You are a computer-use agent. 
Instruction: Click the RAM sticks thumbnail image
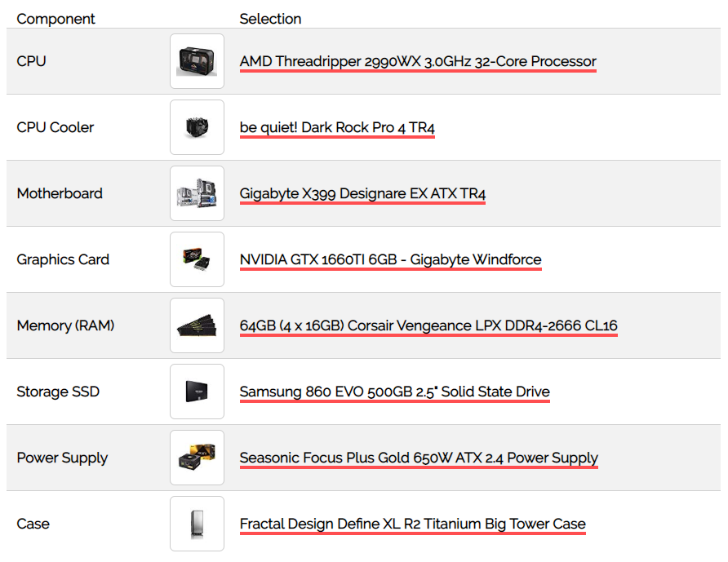pyautogui.click(x=197, y=325)
